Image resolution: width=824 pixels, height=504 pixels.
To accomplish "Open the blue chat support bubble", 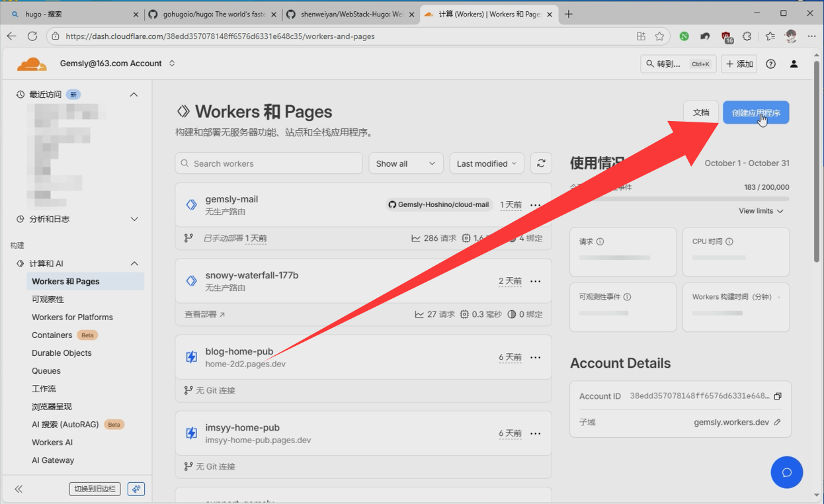I will pos(786,472).
